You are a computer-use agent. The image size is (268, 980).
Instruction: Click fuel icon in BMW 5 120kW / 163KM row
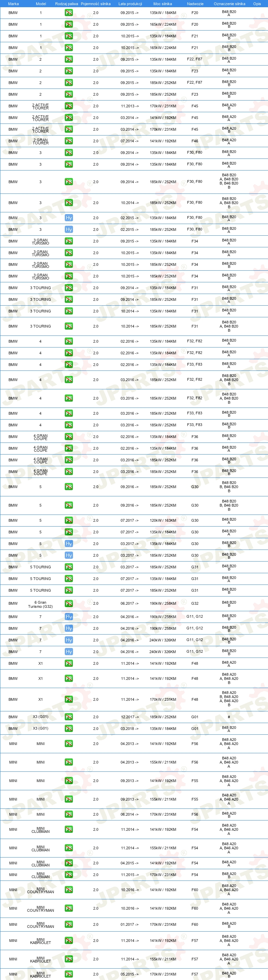69,520
